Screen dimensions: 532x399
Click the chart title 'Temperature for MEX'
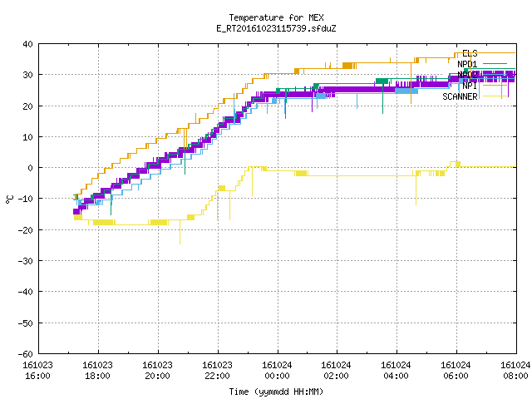(x=276, y=17)
